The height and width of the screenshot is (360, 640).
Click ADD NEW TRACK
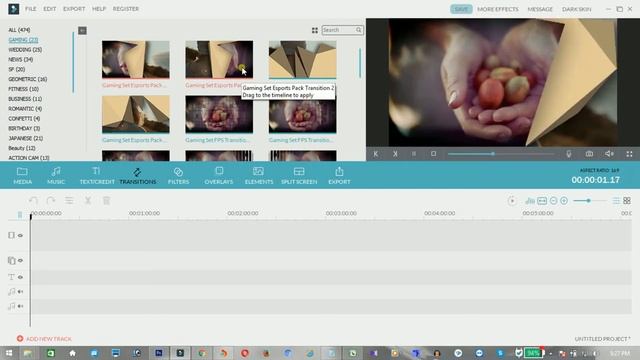point(44,339)
